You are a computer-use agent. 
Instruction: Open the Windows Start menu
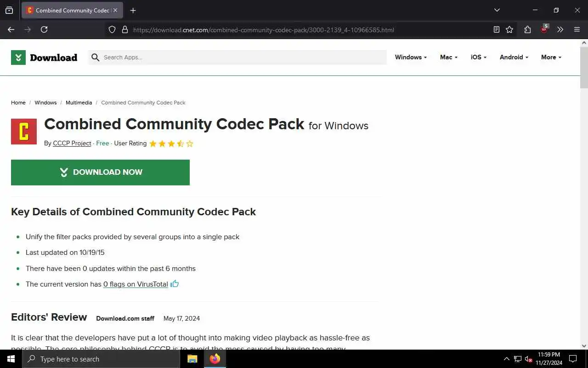tap(11, 359)
